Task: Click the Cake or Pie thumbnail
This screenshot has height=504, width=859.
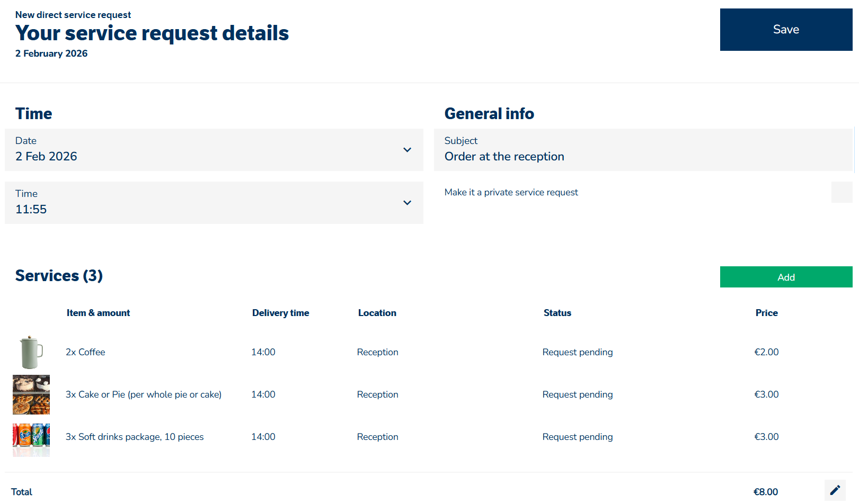Action: click(x=31, y=394)
